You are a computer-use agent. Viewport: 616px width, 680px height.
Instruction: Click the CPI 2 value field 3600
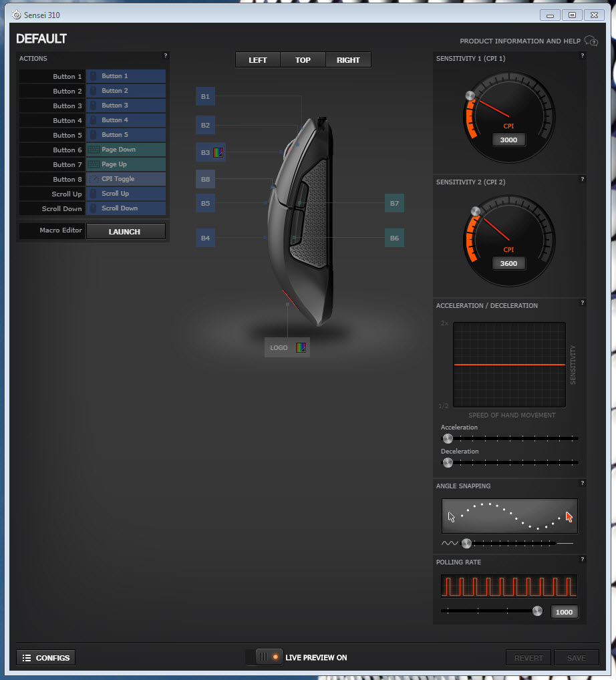point(508,263)
